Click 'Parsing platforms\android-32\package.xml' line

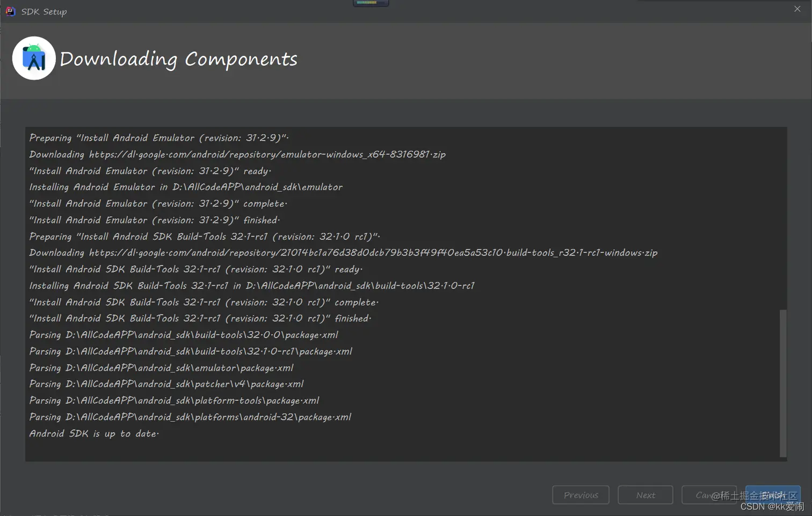pos(190,417)
